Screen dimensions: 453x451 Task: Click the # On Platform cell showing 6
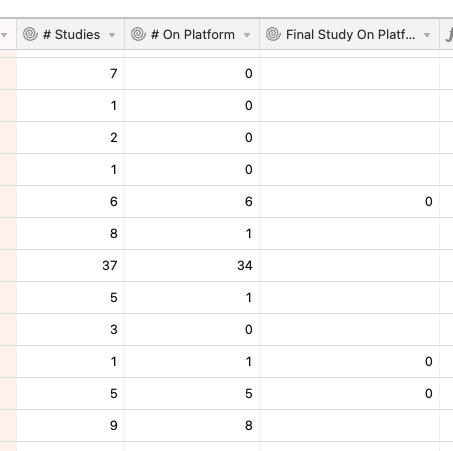click(192, 202)
